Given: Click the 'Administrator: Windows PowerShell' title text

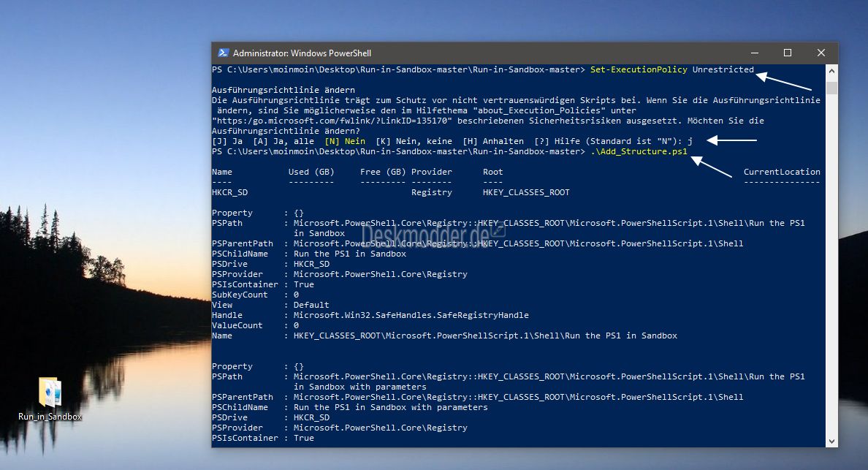Looking at the screenshot, I should (x=302, y=53).
